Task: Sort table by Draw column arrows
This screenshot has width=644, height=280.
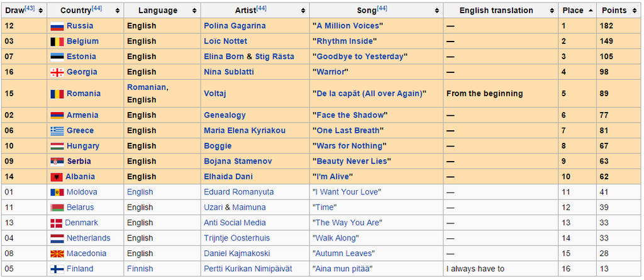Action: tap(41, 10)
